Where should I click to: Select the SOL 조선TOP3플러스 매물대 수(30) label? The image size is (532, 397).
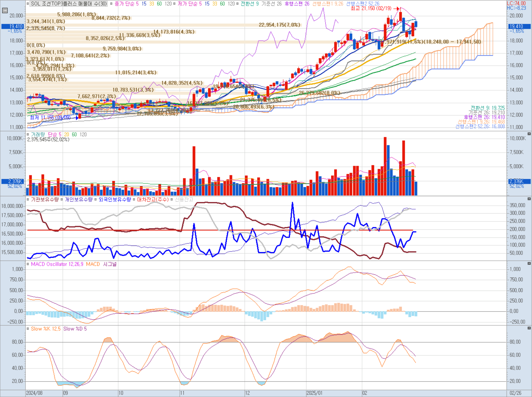[x=69, y=4]
